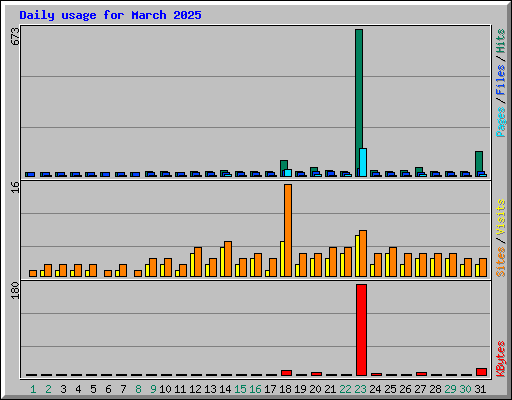
Task: Click the 673 axis maximum value
Action: click(x=15, y=36)
